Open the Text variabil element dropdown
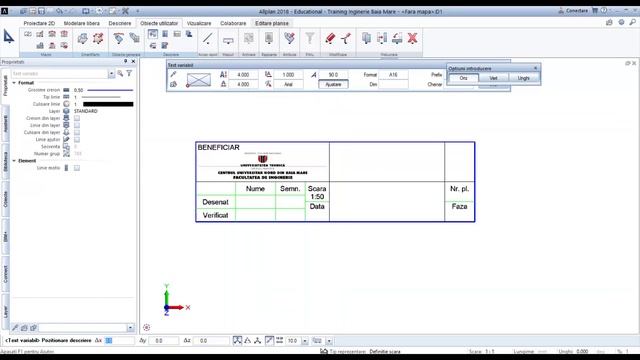The image size is (640, 360). (x=111, y=73)
